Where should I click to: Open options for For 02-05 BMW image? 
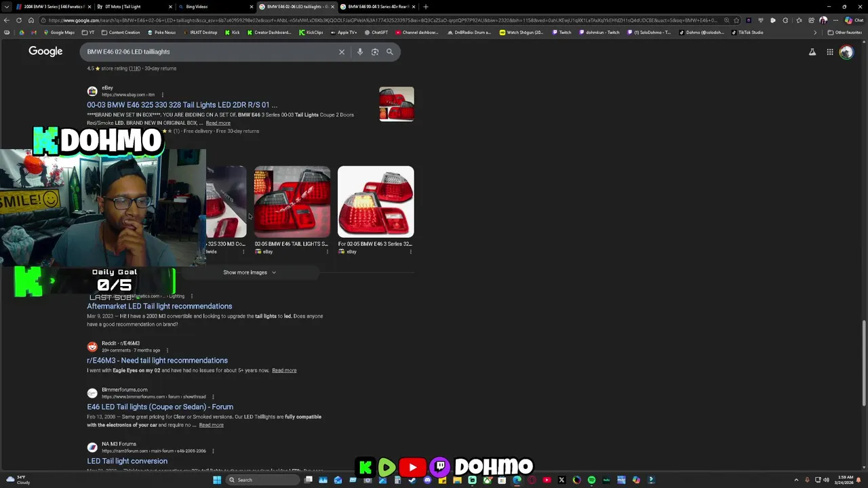(410, 252)
